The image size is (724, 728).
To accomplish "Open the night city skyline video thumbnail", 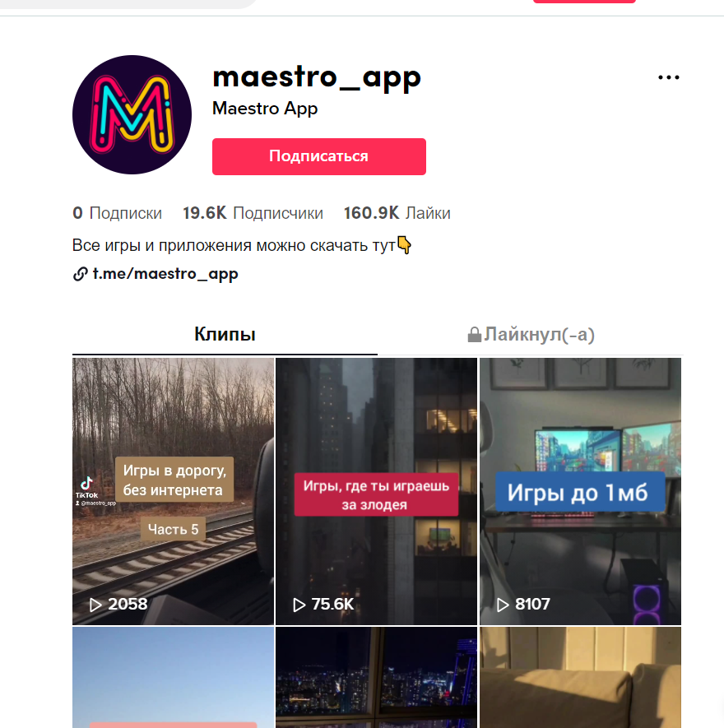I will (x=376, y=677).
